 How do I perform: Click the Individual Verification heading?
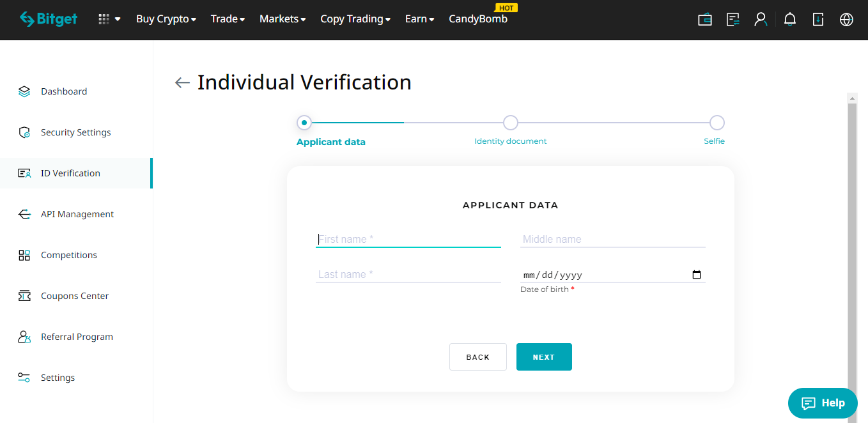point(304,82)
